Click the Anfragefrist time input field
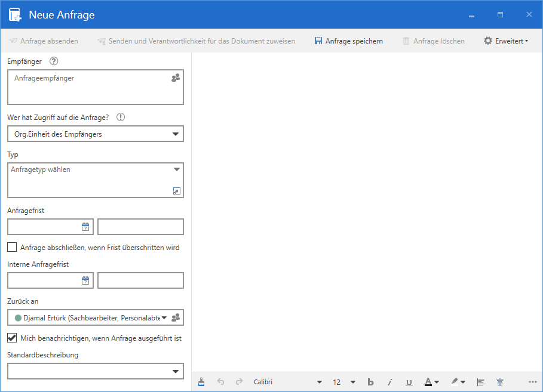 coord(140,227)
